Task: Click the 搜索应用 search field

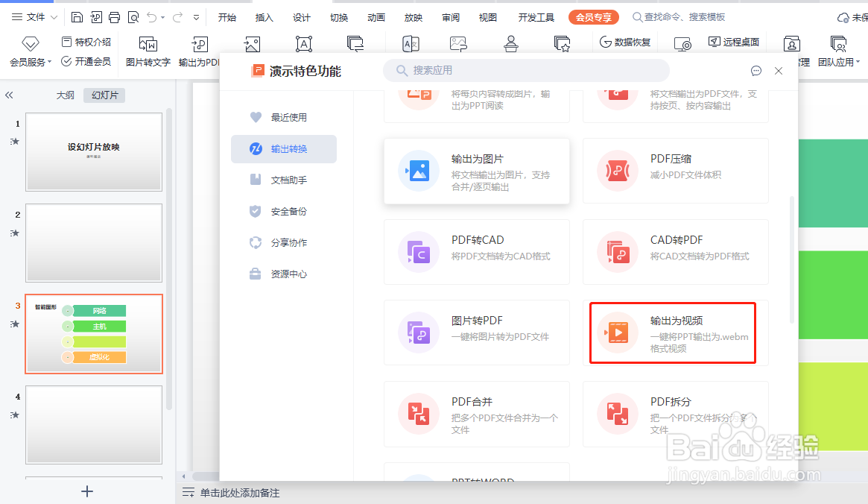Action: [x=527, y=70]
